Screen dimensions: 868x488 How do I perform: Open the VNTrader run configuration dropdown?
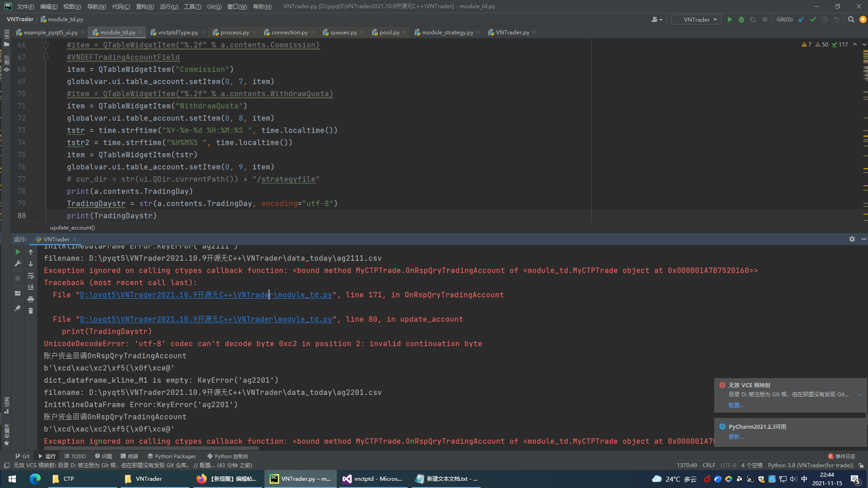click(x=696, y=19)
